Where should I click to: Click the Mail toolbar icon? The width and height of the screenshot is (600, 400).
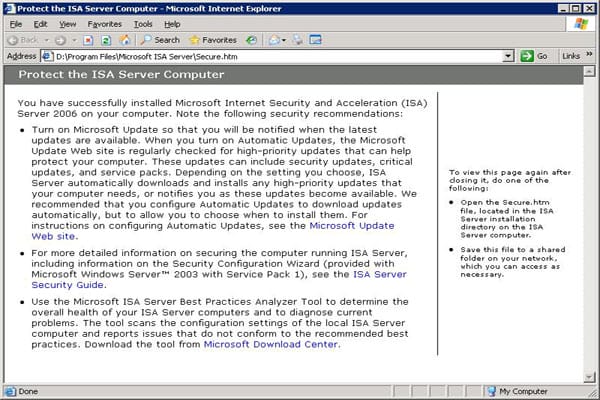275,40
